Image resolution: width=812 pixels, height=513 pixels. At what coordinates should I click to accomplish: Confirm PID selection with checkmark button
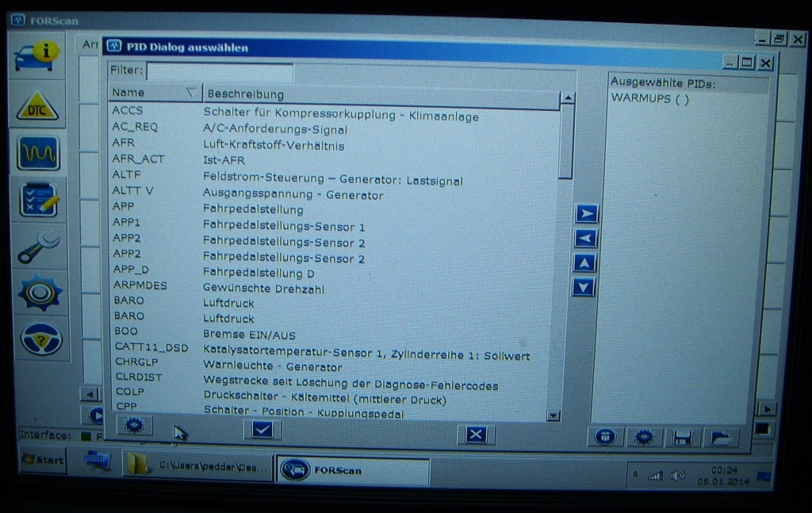(262, 429)
